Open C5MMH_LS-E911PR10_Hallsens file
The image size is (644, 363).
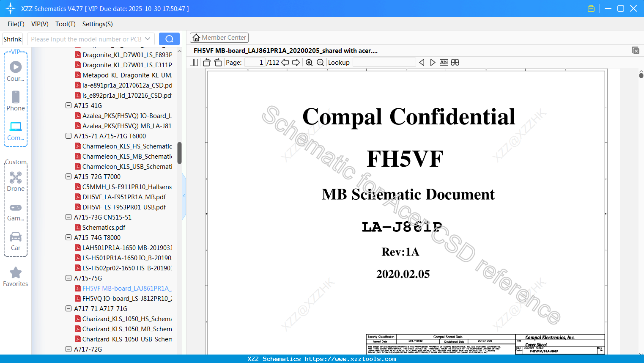tap(123, 187)
